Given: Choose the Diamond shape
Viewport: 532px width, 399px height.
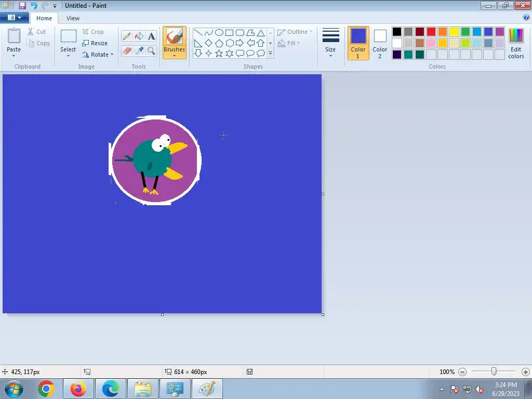Looking at the screenshot, I should [x=209, y=43].
